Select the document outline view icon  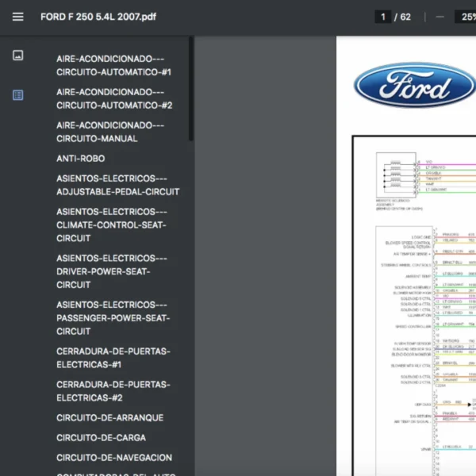(x=17, y=95)
